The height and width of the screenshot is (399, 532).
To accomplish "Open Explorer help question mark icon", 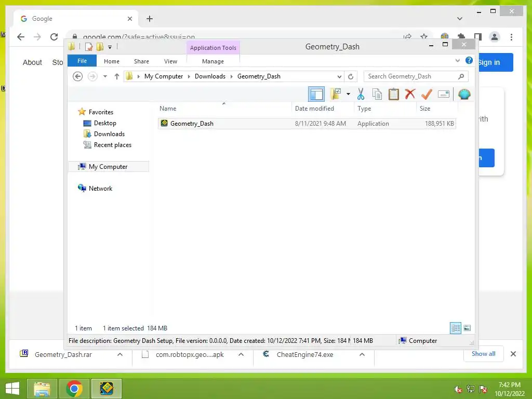I will click(x=469, y=60).
